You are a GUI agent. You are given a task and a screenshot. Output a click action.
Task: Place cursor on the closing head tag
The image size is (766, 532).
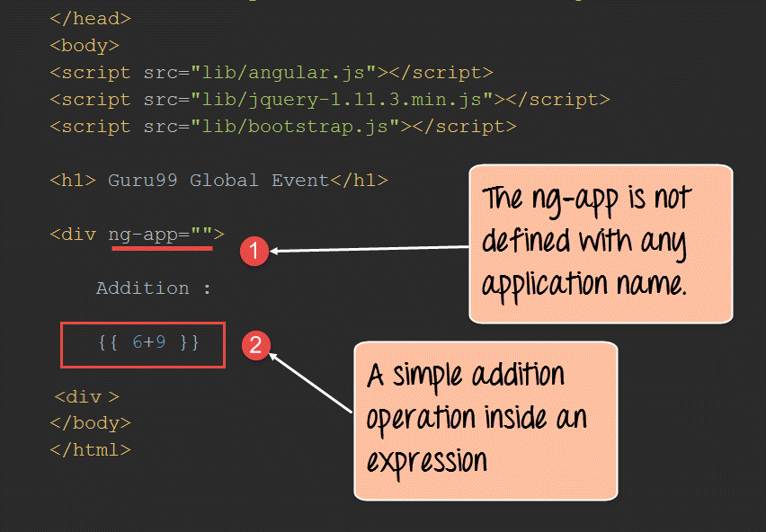tap(90, 18)
